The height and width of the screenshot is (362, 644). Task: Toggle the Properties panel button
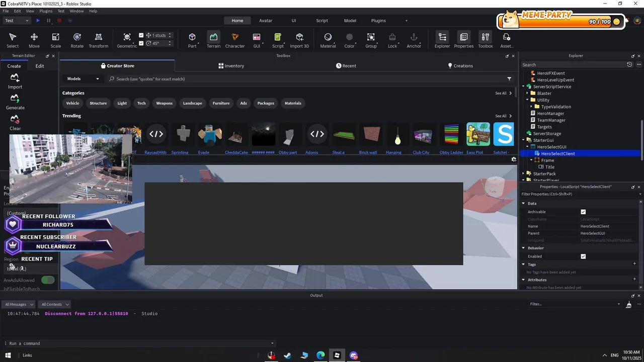click(464, 40)
